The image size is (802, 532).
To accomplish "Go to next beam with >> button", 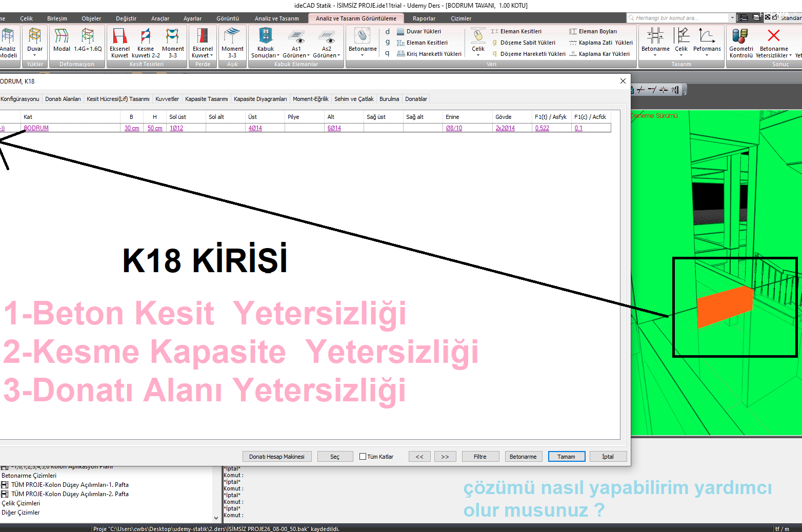I will point(445,457).
